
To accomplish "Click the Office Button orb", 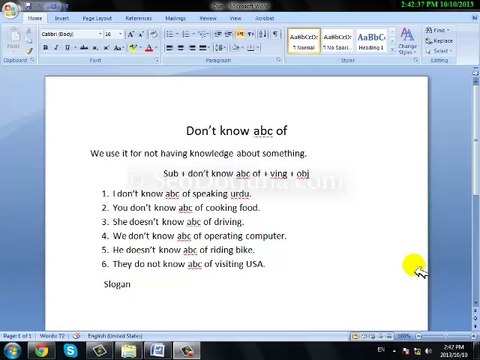I will [10, 10].
